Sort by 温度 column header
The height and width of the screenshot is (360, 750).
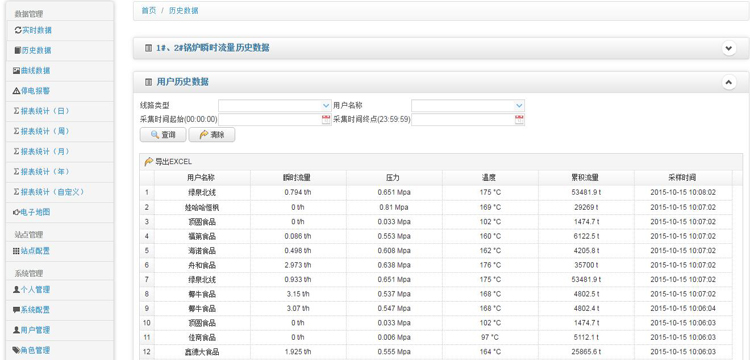(x=490, y=177)
